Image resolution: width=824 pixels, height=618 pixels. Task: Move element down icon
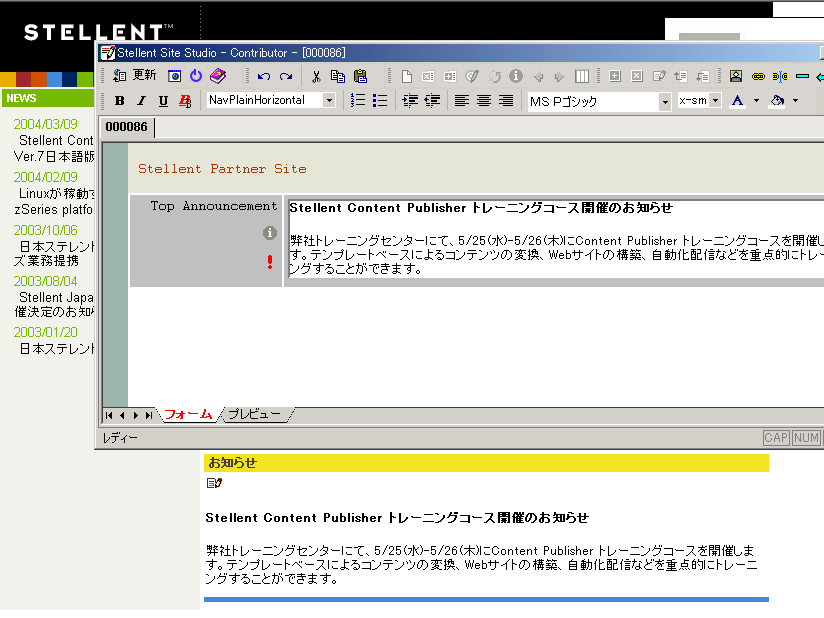(703, 76)
